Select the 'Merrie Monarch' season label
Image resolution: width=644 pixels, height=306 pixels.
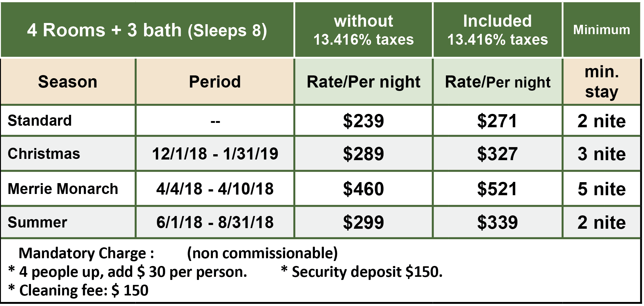pyautogui.click(x=63, y=189)
